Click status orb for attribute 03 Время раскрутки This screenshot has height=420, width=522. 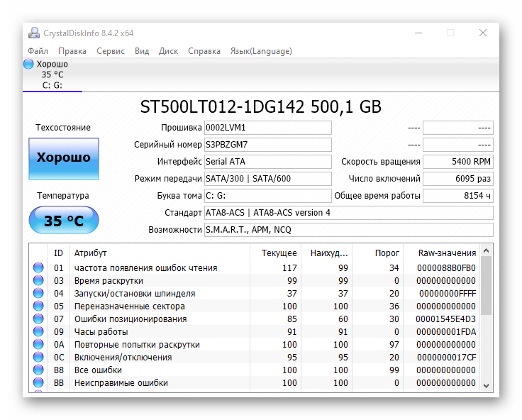tap(38, 280)
